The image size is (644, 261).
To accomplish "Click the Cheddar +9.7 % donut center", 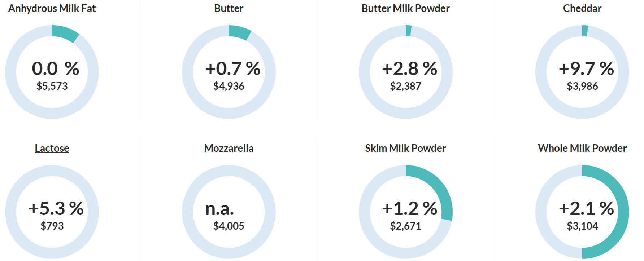I will click(586, 68).
